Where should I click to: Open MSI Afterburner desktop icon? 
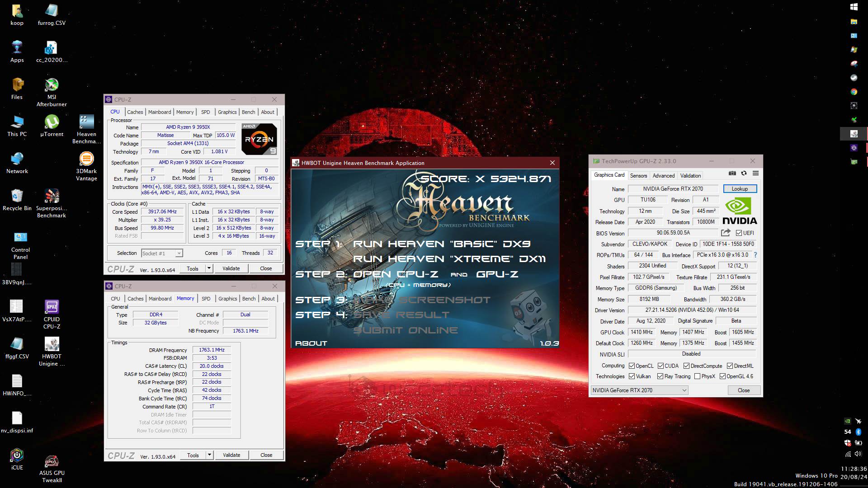pos(52,93)
